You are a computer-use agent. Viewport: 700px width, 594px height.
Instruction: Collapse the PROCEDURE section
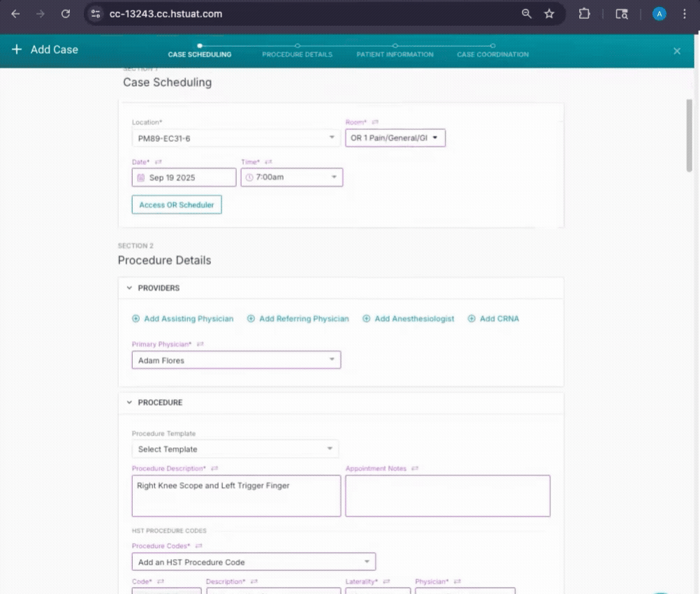[x=129, y=403]
